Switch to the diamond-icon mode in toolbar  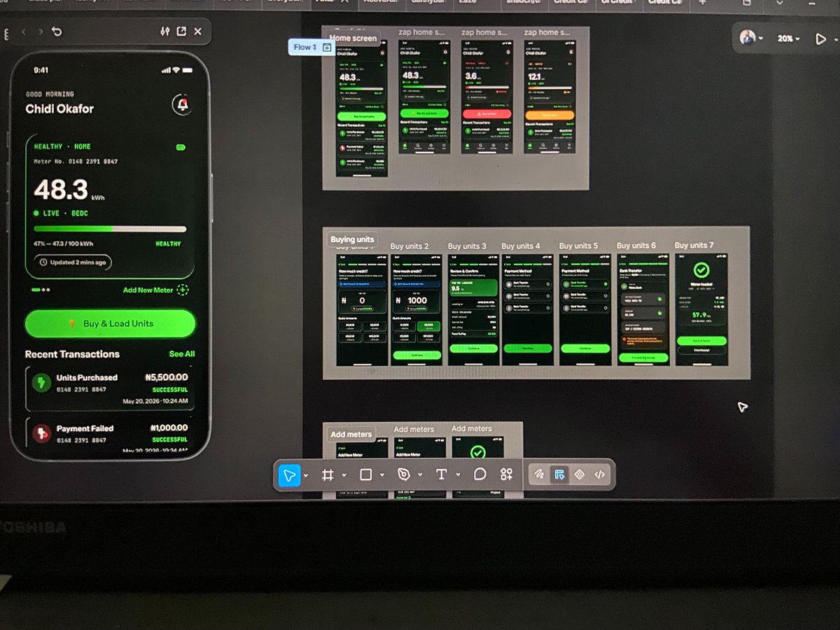point(580,474)
